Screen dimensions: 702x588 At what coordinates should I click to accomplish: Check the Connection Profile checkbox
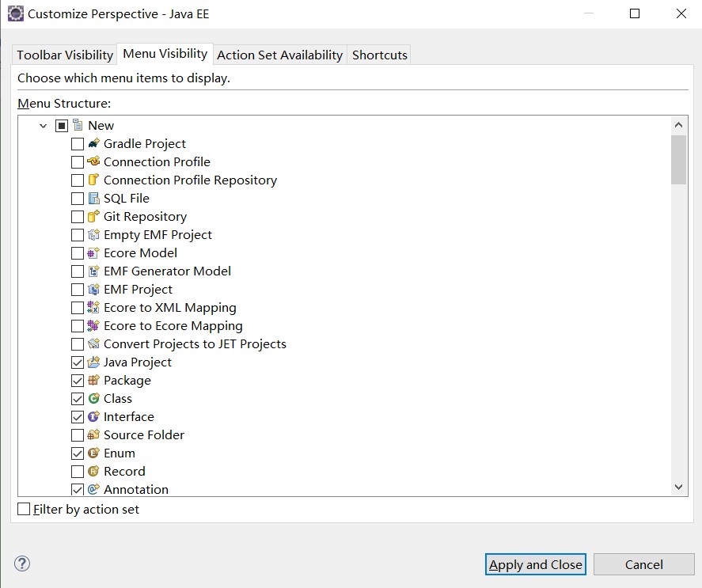click(78, 161)
